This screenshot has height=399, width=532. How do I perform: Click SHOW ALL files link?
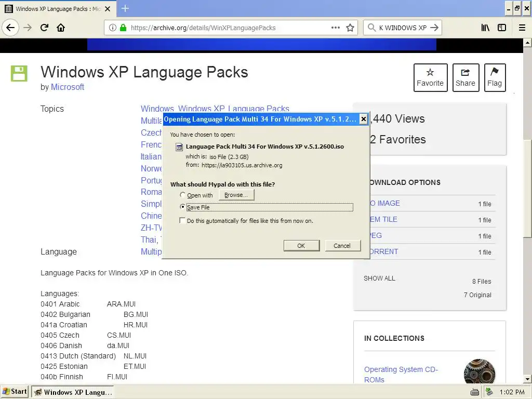click(x=379, y=278)
